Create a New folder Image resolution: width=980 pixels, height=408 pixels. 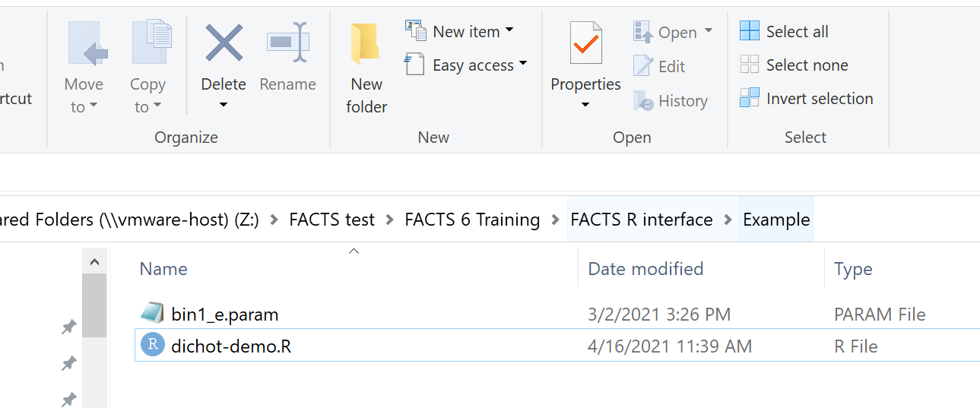coord(366,68)
